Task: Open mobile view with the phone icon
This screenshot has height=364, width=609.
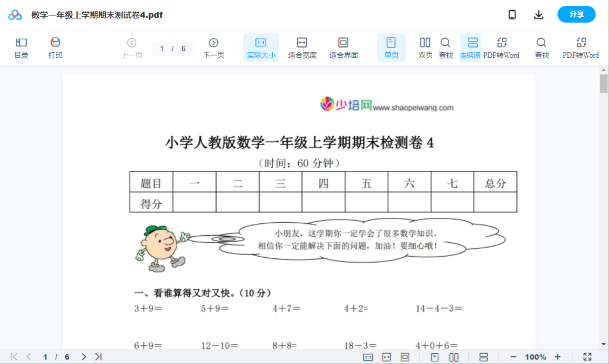Action: [512, 14]
